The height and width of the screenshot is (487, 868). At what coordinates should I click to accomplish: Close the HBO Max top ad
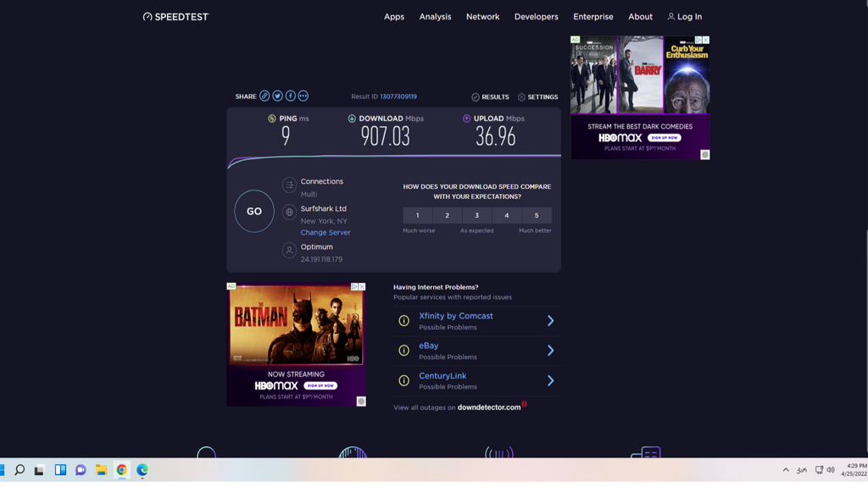tap(706, 40)
